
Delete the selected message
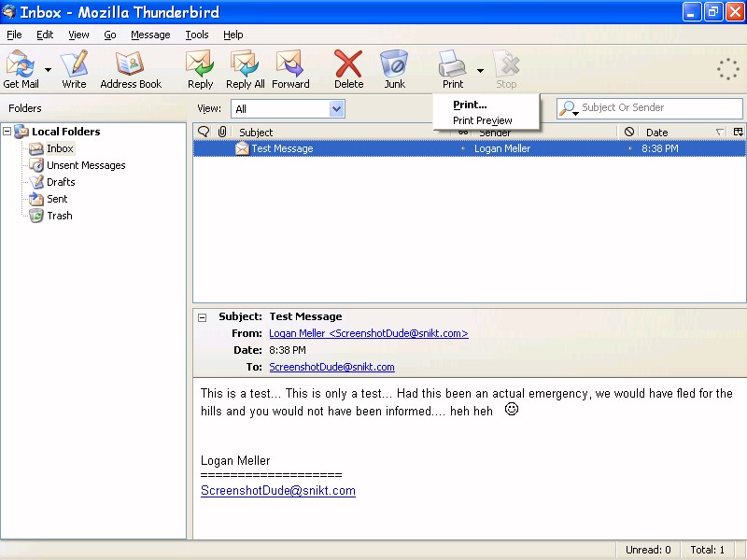coord(348,68)
